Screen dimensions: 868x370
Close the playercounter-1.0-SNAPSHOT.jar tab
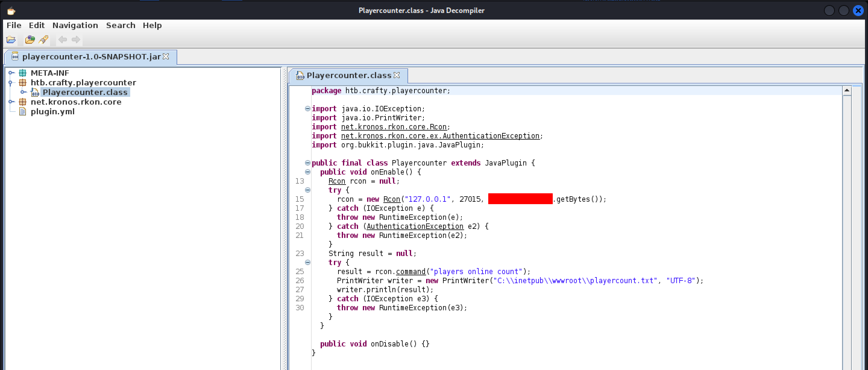(x=166, y=56)
